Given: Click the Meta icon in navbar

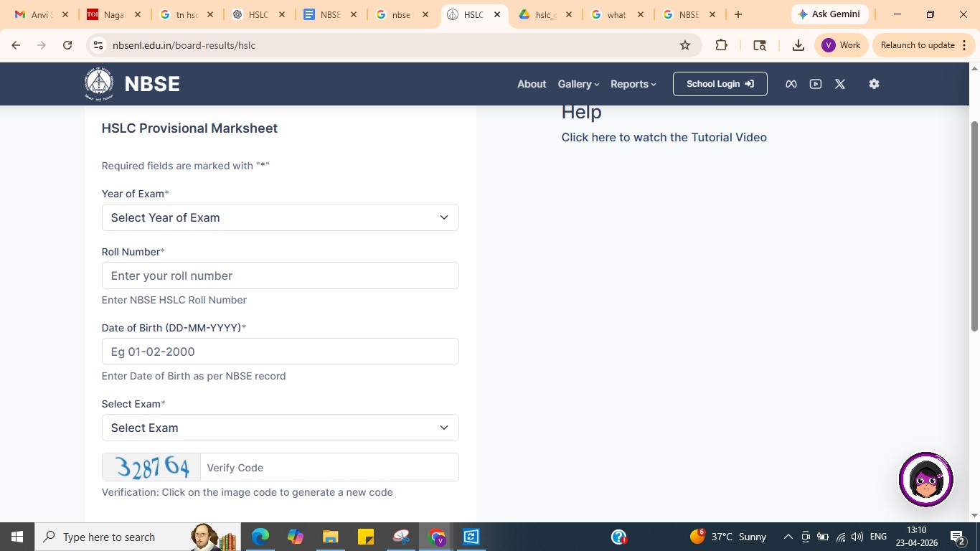Looking at the screenshot, I should (791, 84).
